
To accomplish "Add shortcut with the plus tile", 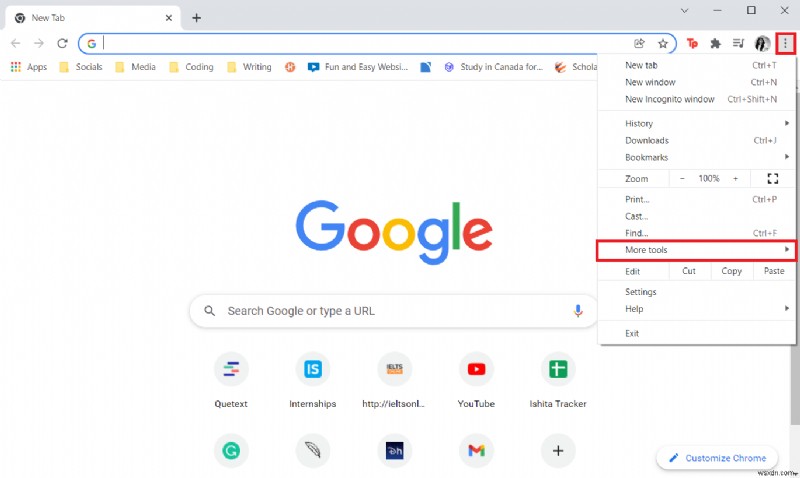I will pos(558,450).
